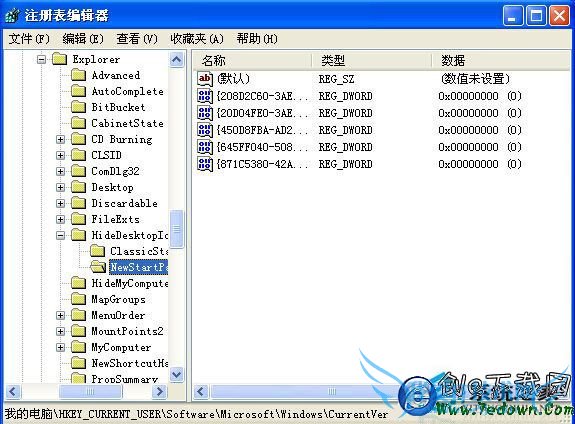Image resolution: width=575 pixels, height=424 pixels.
Task: Expand the MountPoints2 key
Action: 61,331
